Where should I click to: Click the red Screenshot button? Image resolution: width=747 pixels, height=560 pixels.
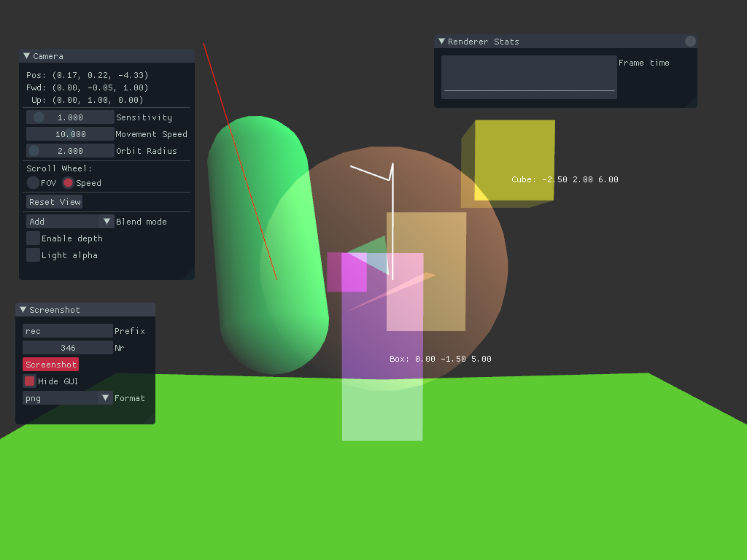[x=50, y=365]
